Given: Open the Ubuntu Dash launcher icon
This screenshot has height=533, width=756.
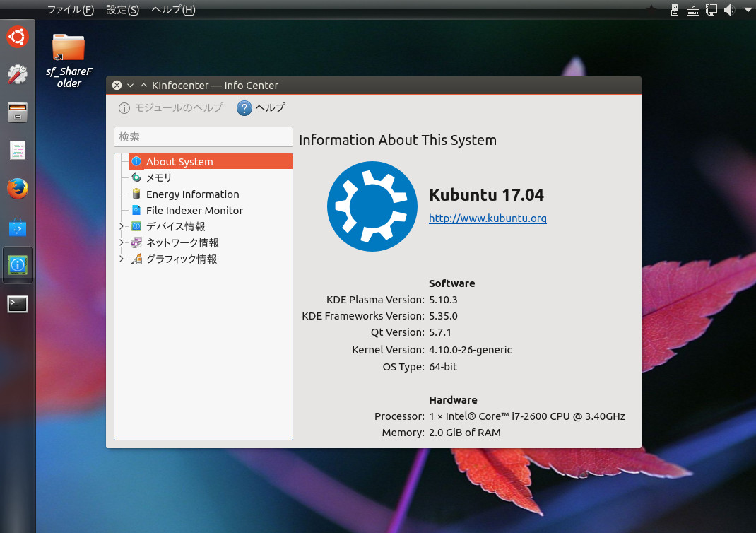Looking at the screenshot, I should (x=18, y=37).
